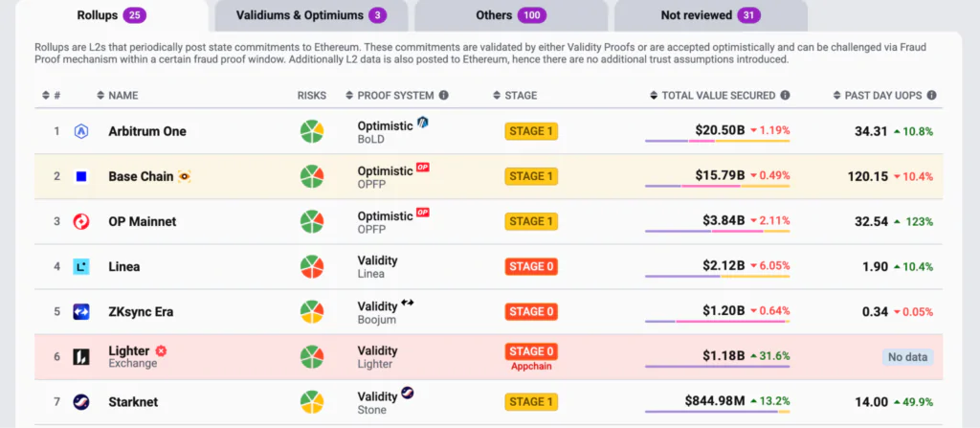Sort rollups by Stage column

click(520, 96)
